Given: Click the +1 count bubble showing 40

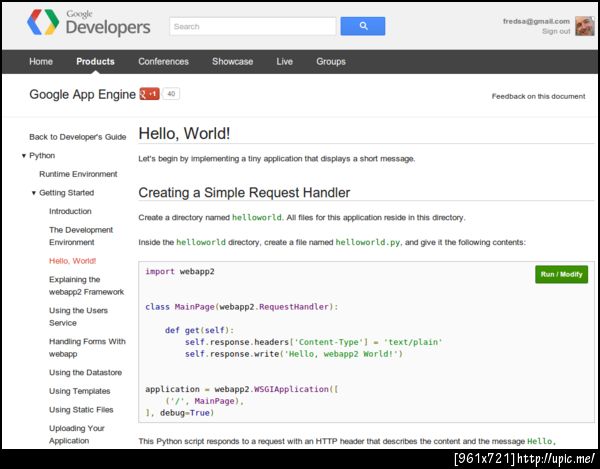Looking at the screenshot, I should 171,94.
